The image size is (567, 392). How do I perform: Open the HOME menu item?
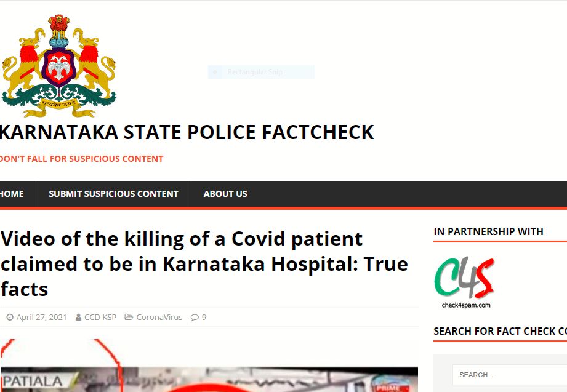12,194
